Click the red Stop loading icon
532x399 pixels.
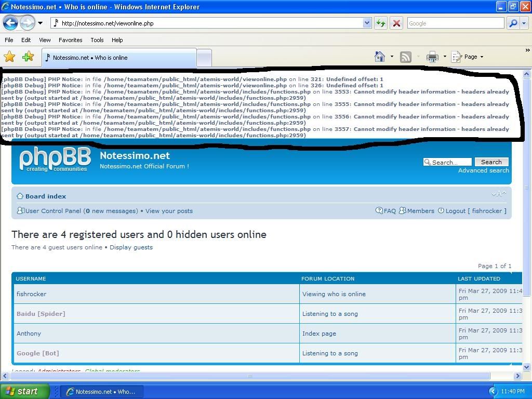[x=396, y=23]
